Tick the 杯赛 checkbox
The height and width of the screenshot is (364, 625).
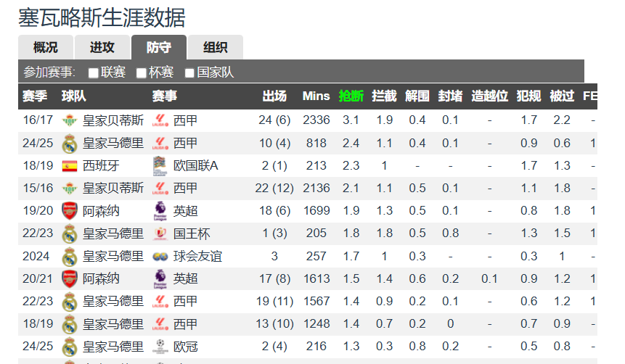pos(141,73)
